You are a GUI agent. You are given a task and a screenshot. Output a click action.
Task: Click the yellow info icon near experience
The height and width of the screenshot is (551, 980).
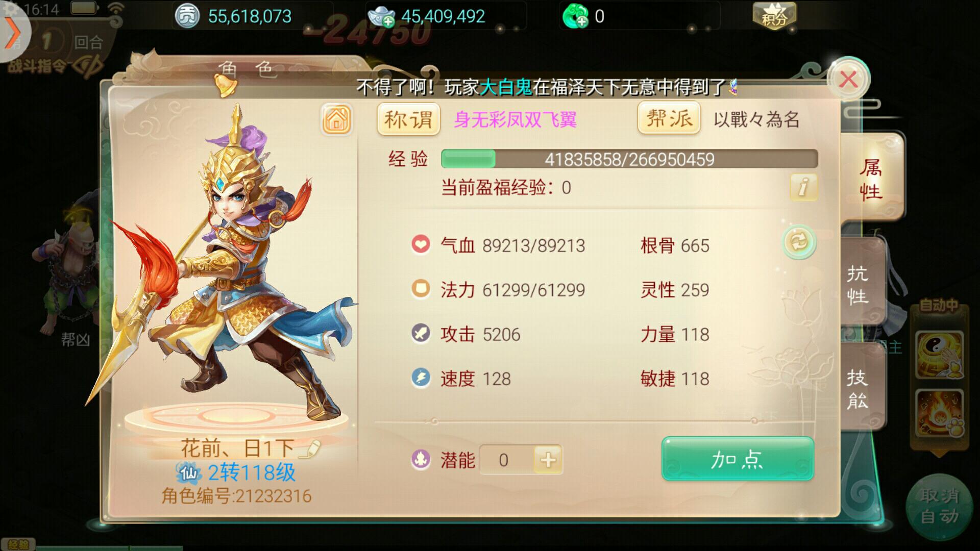point(803,187)
